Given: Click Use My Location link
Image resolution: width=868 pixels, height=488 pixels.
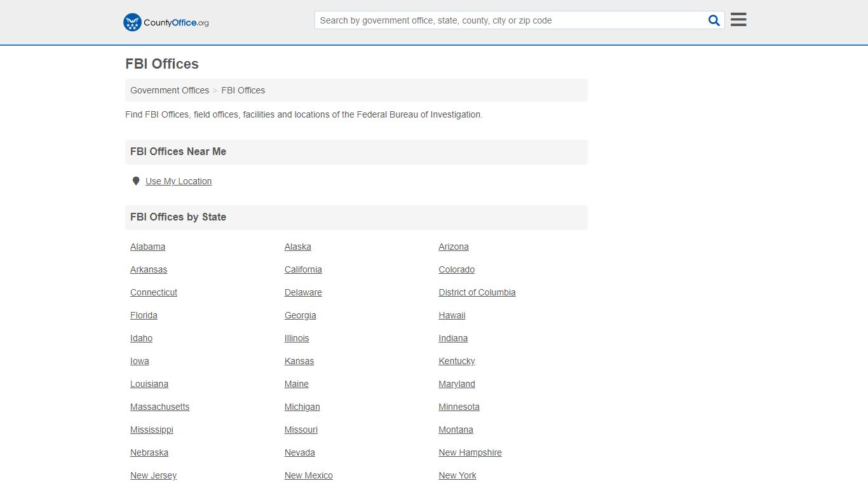Looking at the screenshot, I should coord(179,181).
